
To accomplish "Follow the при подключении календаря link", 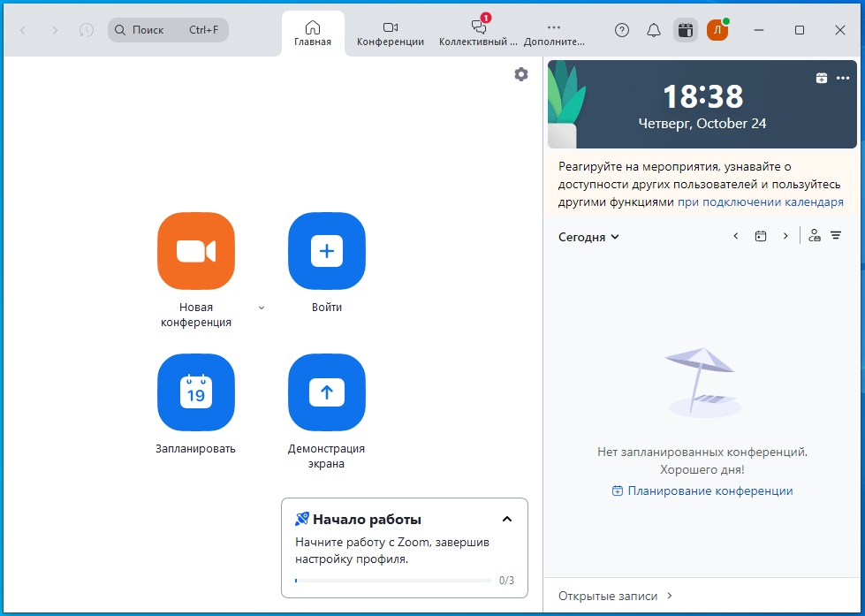I will pyautogui.click(x=760, y=202).
